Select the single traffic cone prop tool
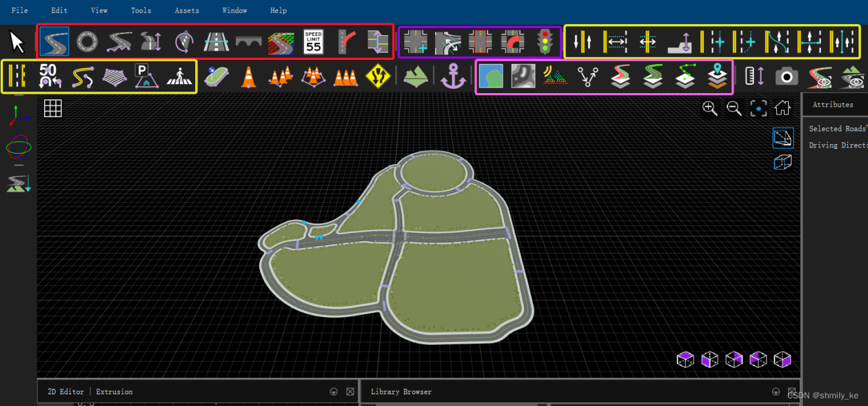This screenshot has height=406, width=868. pyautogui.click(x=248, y=77)
